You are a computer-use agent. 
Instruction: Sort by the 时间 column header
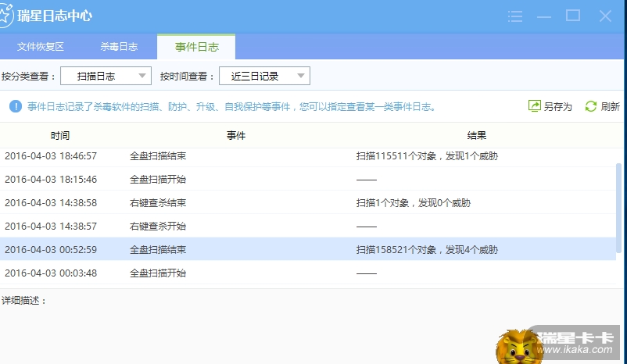click(x=60, y=136)
